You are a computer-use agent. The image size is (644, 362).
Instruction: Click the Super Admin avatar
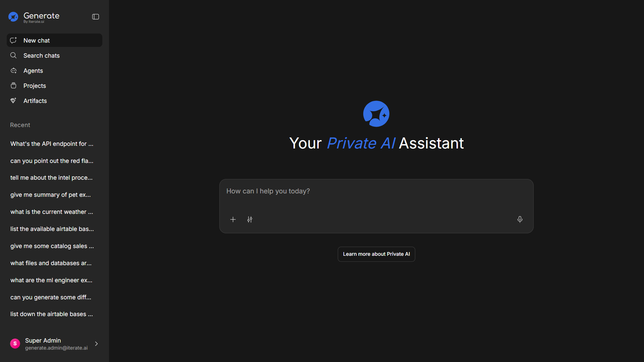pos(15,344)
